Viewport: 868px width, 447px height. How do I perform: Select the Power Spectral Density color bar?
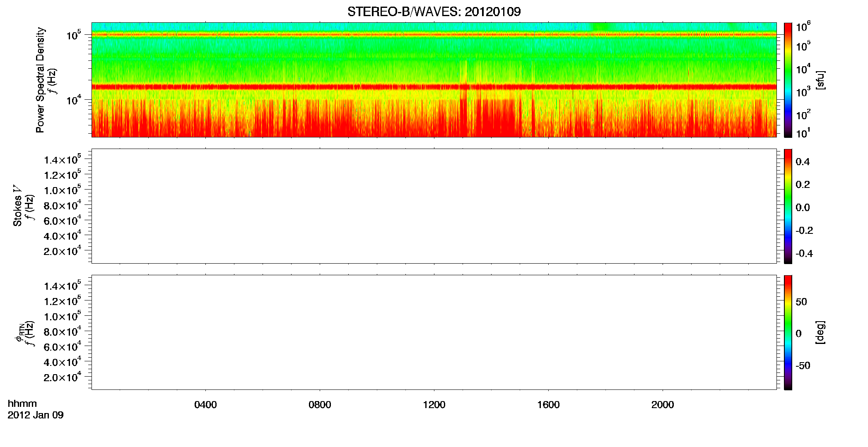pyautogui.click(x=788, y=80)
